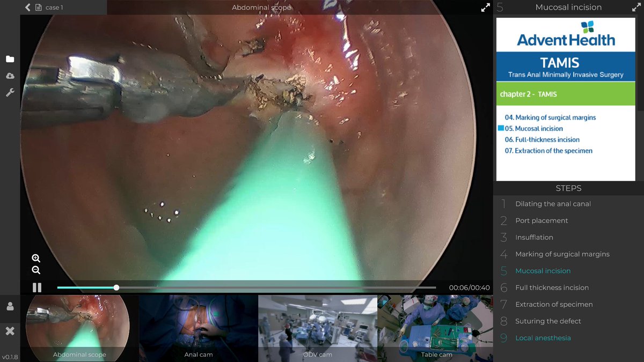
Task: Switch to the Anal cam view
Action: tap(199, 328)
